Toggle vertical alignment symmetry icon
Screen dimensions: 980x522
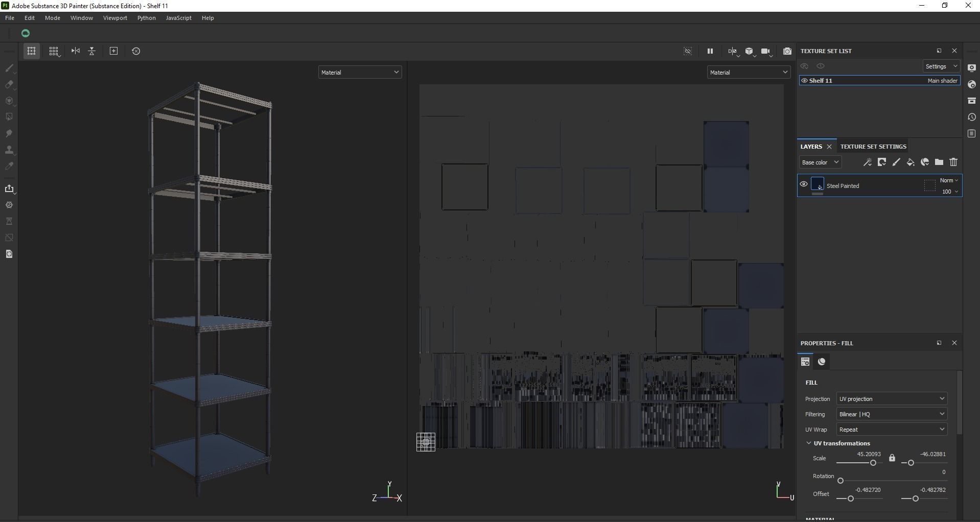(92, 51)
